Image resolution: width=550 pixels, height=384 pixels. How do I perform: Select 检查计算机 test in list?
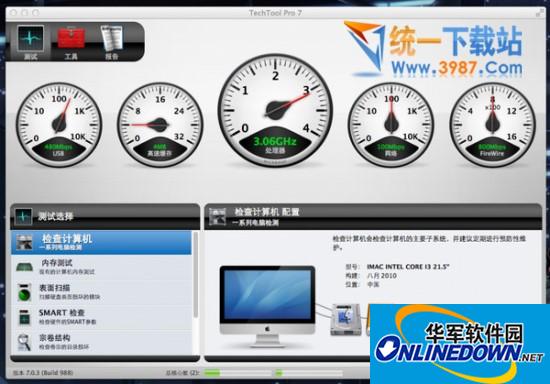(101, 242)
